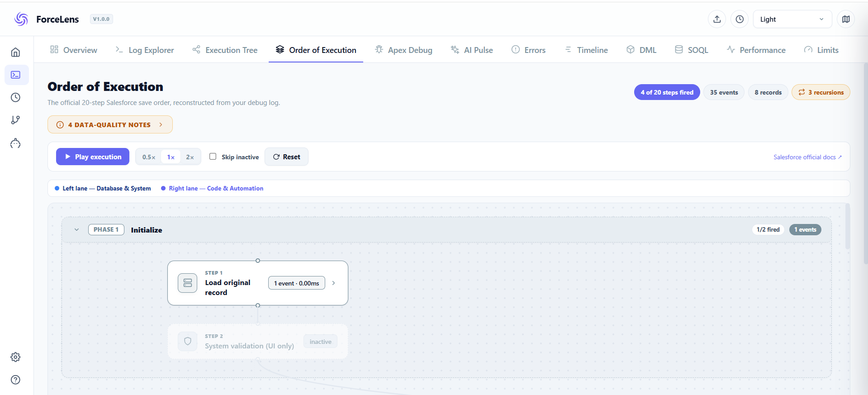Open the Limits tab
Screen dimensions: 868x395
coord(821,50)
